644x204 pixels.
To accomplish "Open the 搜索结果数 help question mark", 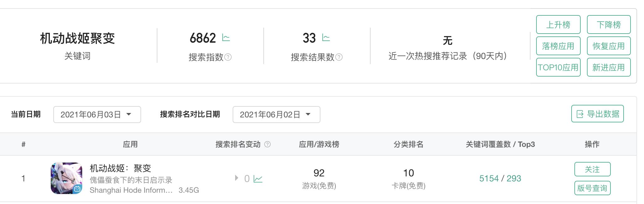I will tap(338, 57).
